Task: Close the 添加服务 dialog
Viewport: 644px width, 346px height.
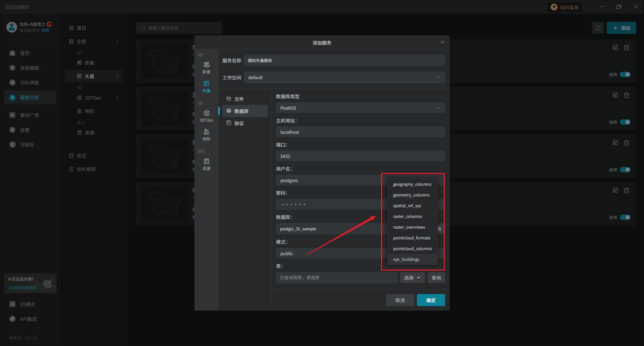Action: point(442,42)
